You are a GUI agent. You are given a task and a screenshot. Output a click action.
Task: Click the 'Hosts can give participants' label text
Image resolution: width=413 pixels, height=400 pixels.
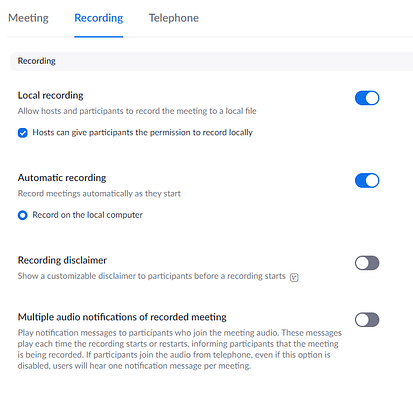point(142,133)
